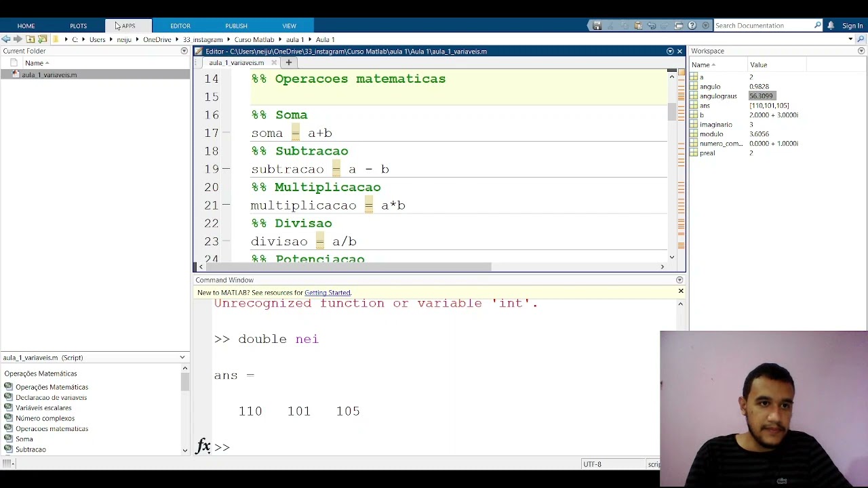
Task: Switch to the VIEW ribbon tab
Action: coord(289,26)
